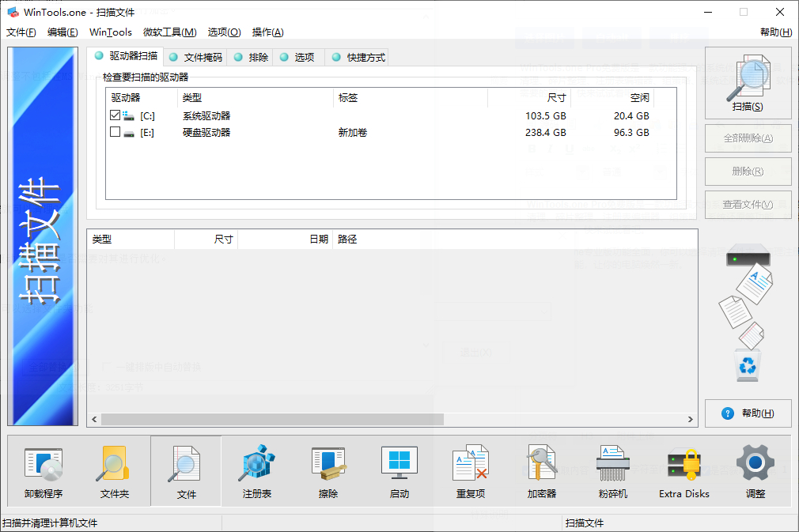
Task: Select the 文件夹 (Folders) tool
Action: [x=114, y=471]
